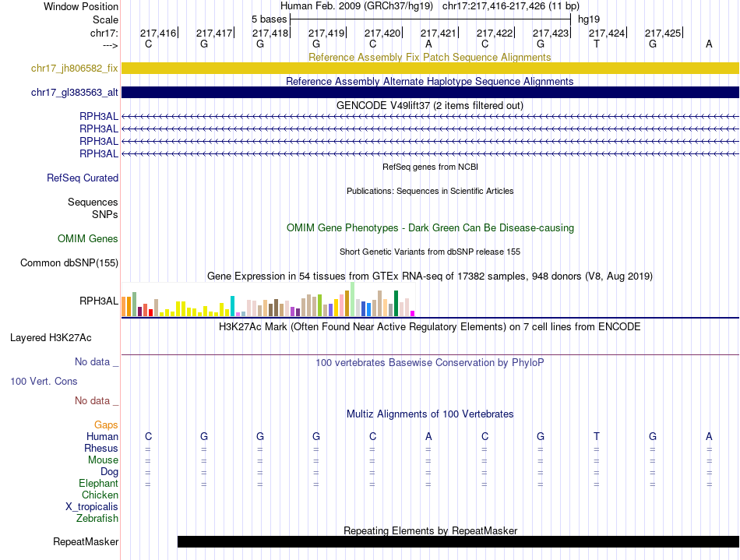The image size is (740, 560).
Task: Click the Chicken species label
Action: pos(100,495)
